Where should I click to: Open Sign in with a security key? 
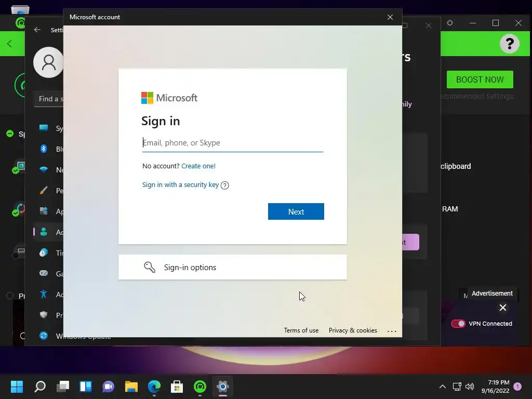pyautogui.click(x=180, y=184)
